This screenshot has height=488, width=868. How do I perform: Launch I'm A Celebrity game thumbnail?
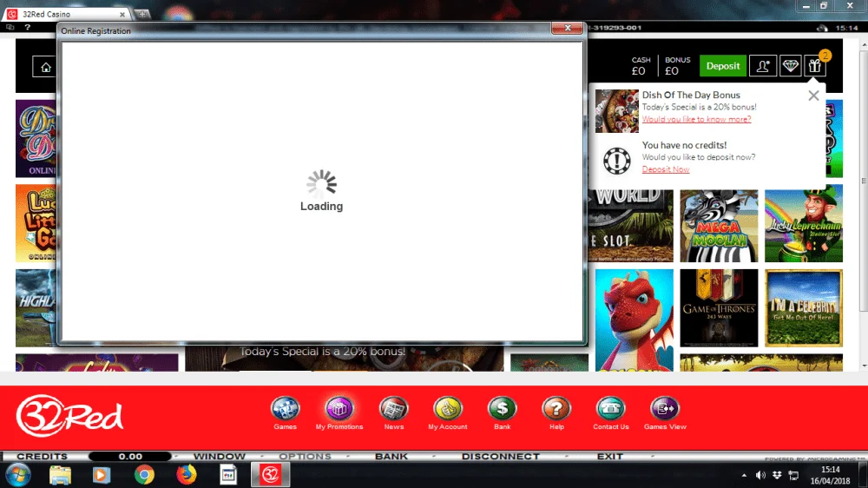coord(803,308)
